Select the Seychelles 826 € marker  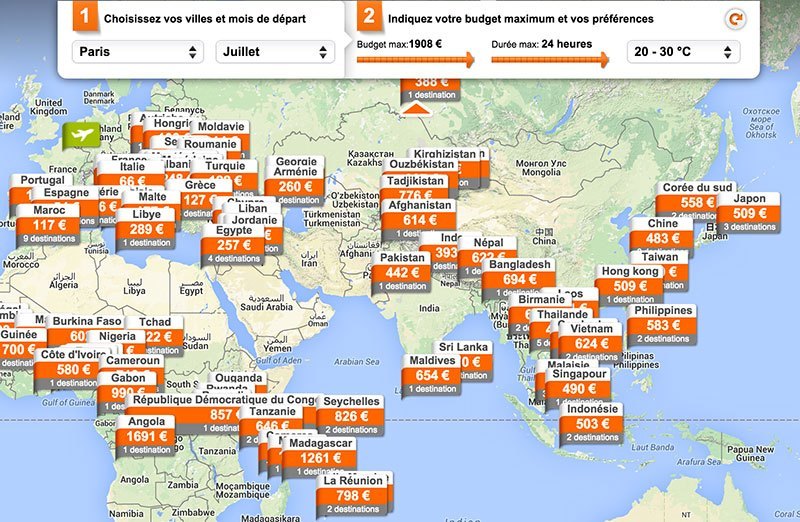tap(351, 416)
